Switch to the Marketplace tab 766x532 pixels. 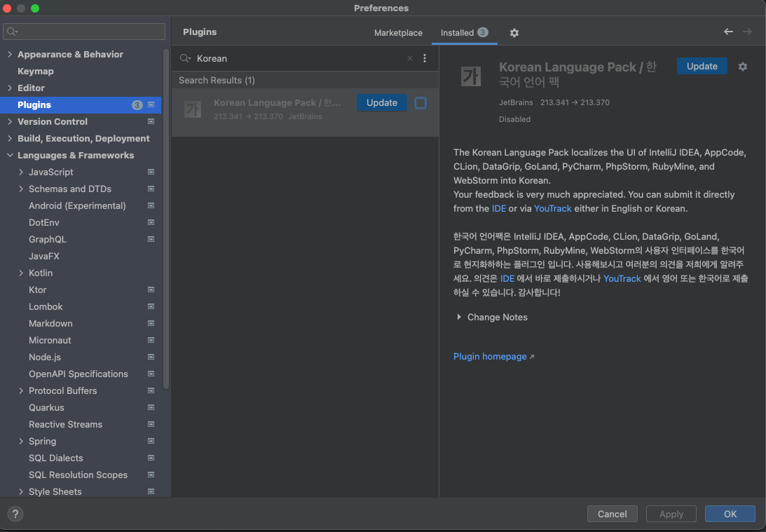[x=398, y=33]
